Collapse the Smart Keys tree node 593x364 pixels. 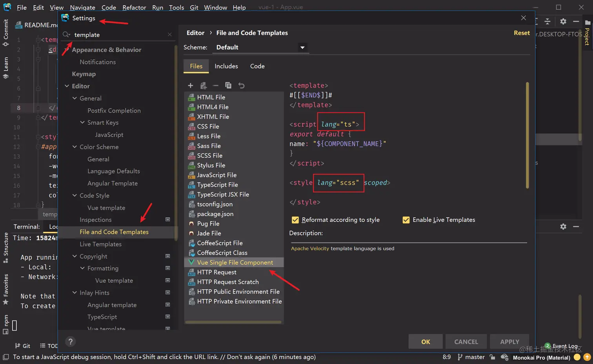(82, 122)
